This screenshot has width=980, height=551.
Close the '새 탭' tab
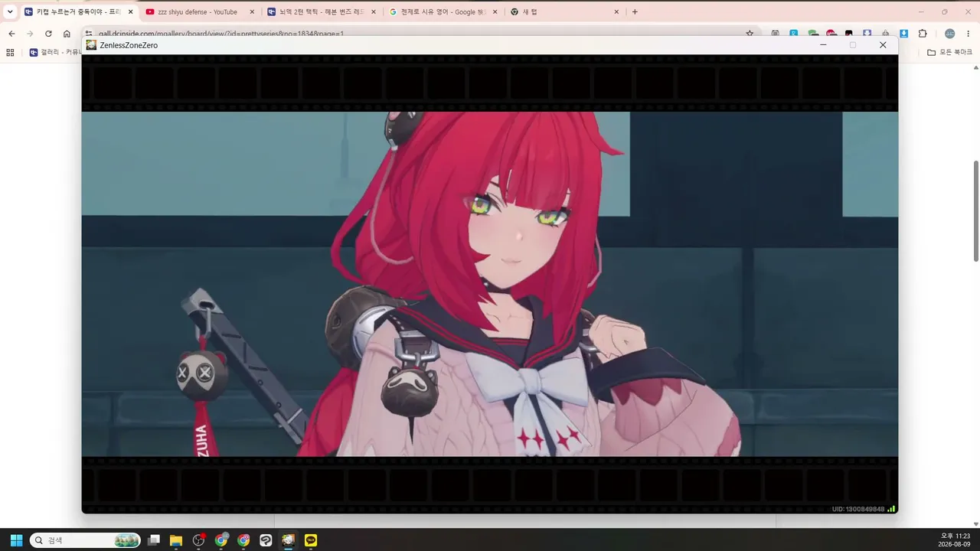[616, 12]
